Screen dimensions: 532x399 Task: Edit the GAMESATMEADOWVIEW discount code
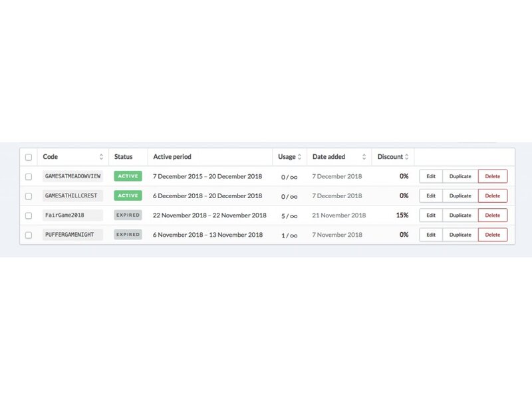(430, 176)
